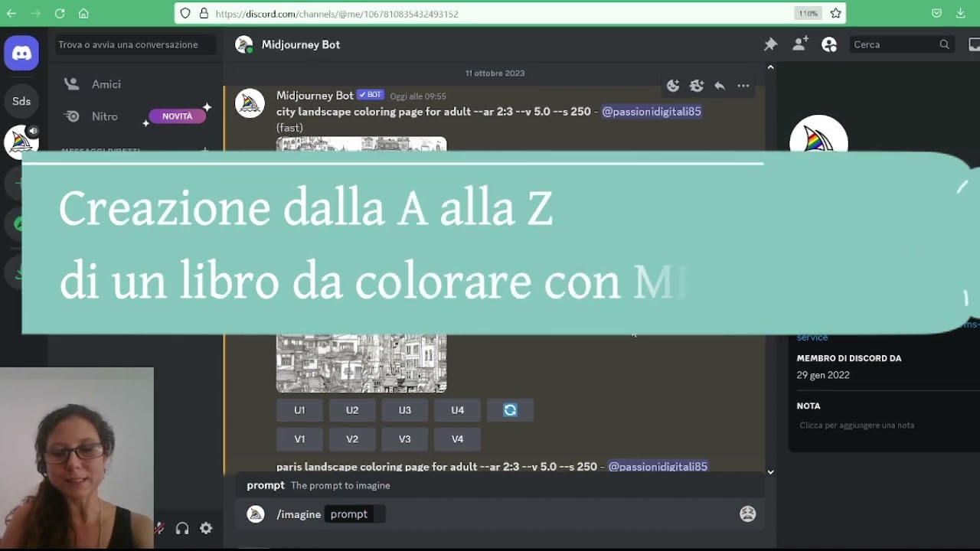
Task: Toggle headphones deafen icon
Action: point(182,528)
